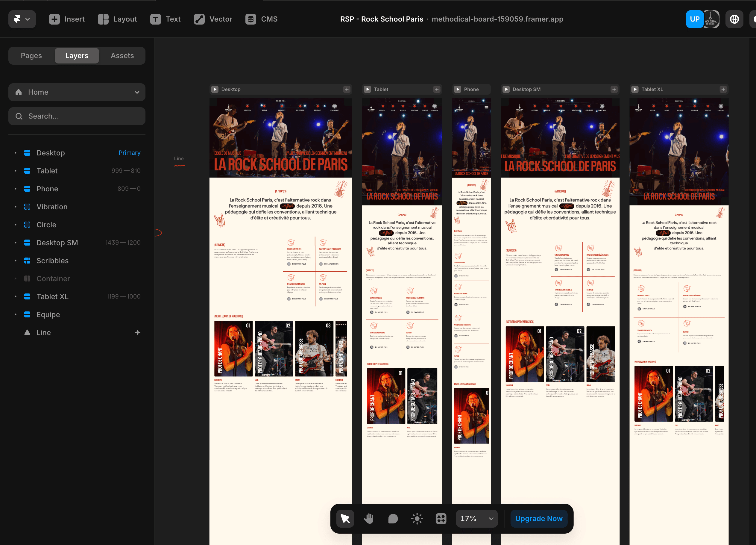This screenshot has height=545, width=756.
Task: Open the Layout tool
Action: (x=117, y=19)
